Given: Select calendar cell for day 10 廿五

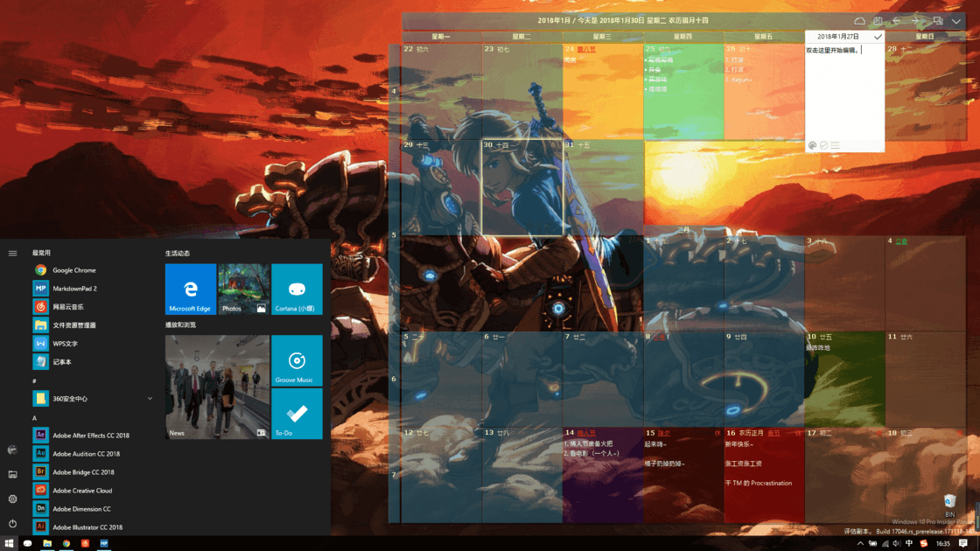Looking at the screenshot, I should coord(845,380).
